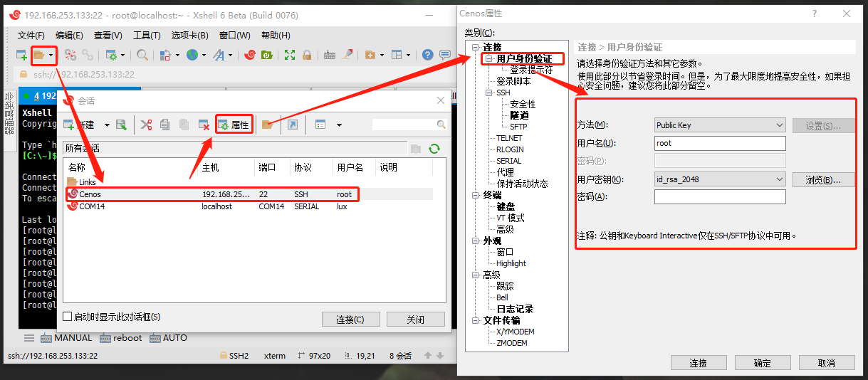This screenshot has height=380, width=868.
Task: Click padlock lock-screen icon in toolbar
Action: pyautogui.click(x=307, y=55)
